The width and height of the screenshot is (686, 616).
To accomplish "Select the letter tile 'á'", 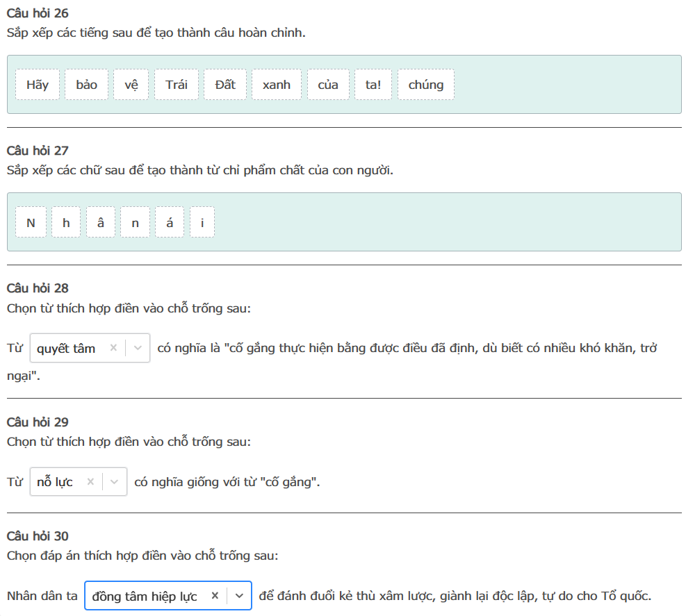I will 170,223.
